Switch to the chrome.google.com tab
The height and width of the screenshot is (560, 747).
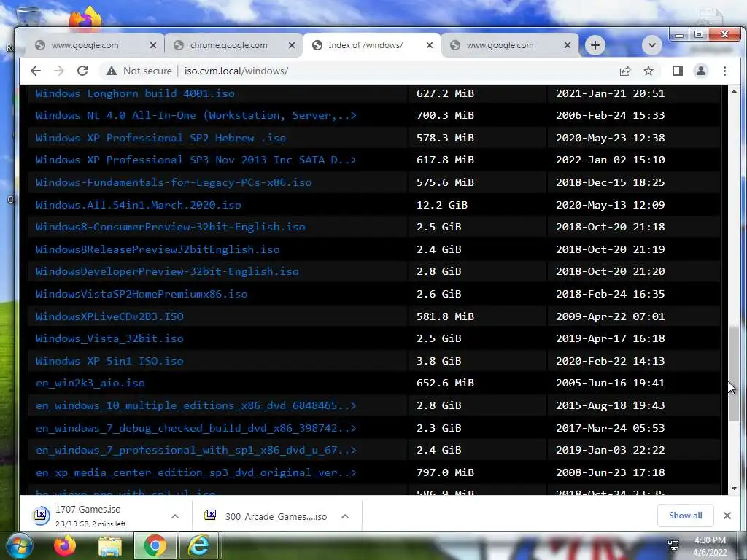click(233, 45)
